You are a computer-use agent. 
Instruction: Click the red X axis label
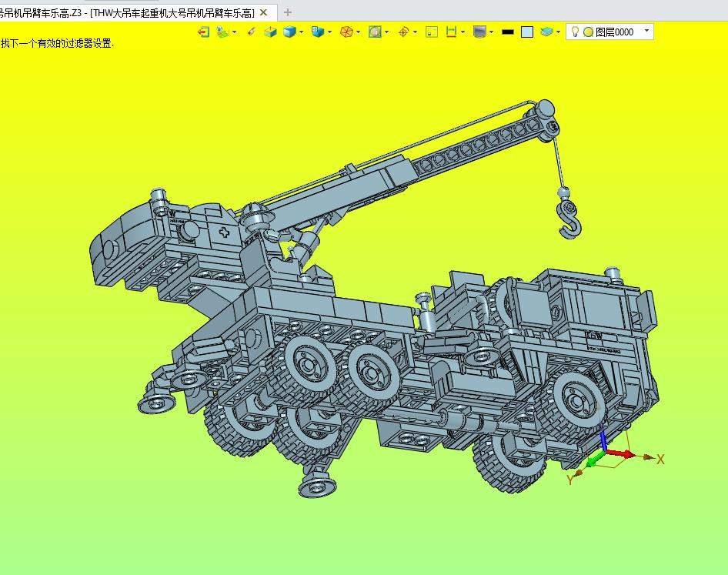point(660,460)
